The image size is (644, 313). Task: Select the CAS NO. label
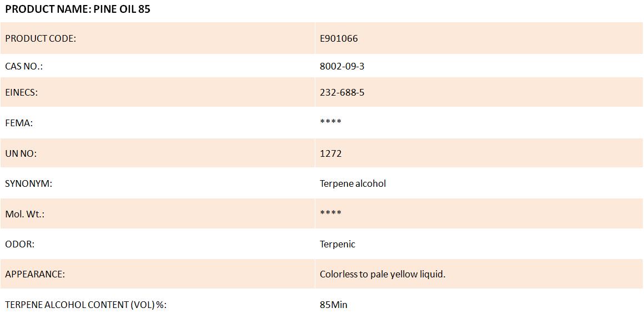click(x=24, y=66)
